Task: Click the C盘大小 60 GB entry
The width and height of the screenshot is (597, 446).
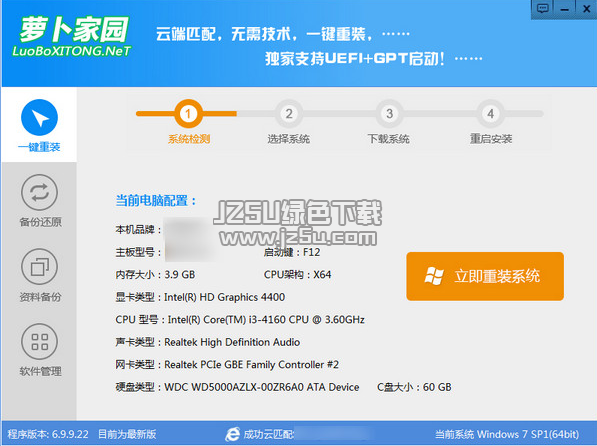Action: point(414,387)
